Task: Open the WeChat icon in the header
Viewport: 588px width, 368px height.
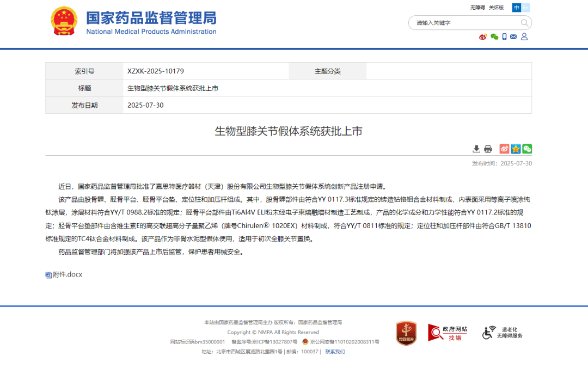Action: pos(494,37)
